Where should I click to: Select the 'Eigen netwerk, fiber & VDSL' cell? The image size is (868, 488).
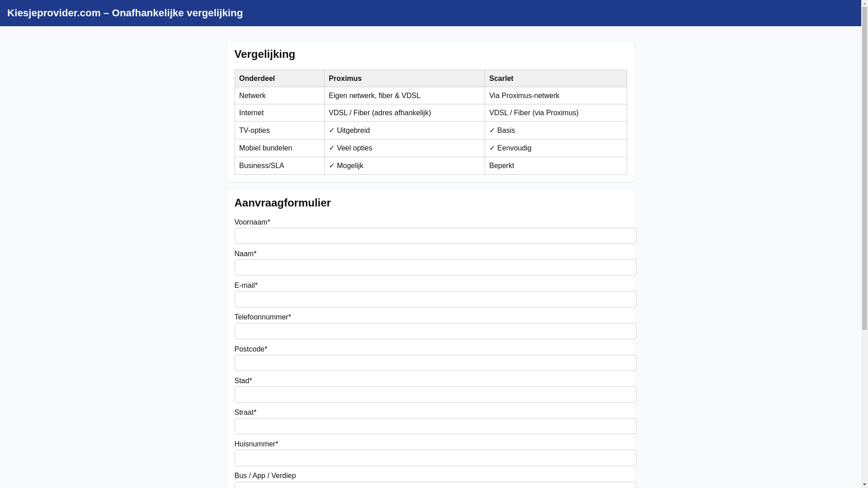coord(405,96)
